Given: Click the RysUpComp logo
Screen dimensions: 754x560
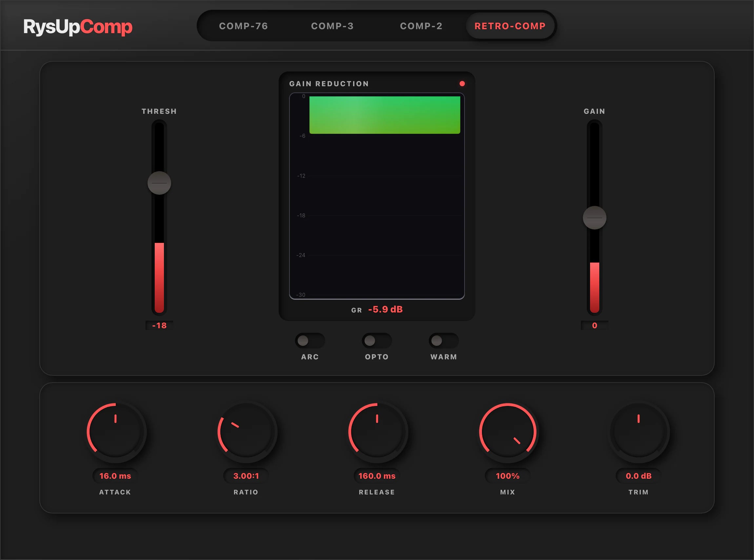Looking at the screenshot, I should click(78, 27).
